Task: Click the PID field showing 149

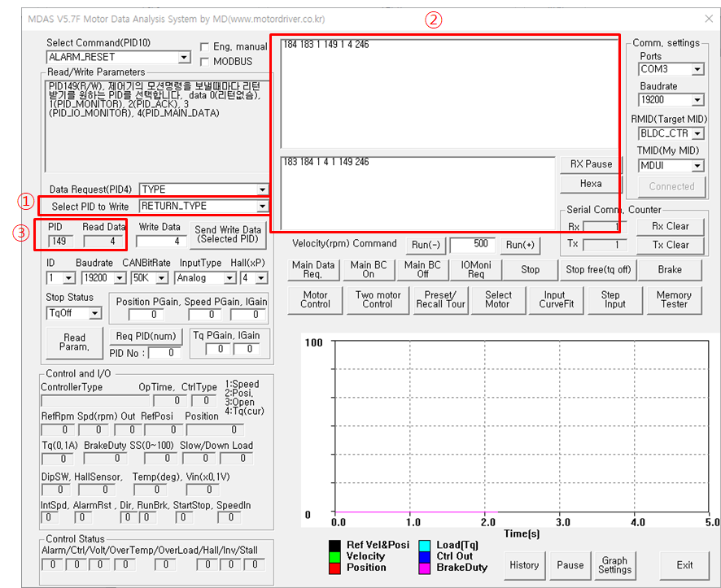Action: click(x=60, y=242)
